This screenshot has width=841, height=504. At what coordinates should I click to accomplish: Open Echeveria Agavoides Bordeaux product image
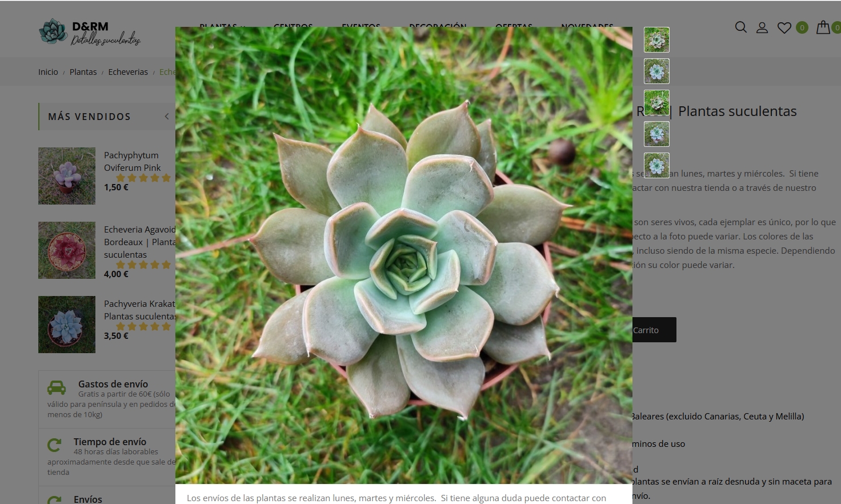67,250
